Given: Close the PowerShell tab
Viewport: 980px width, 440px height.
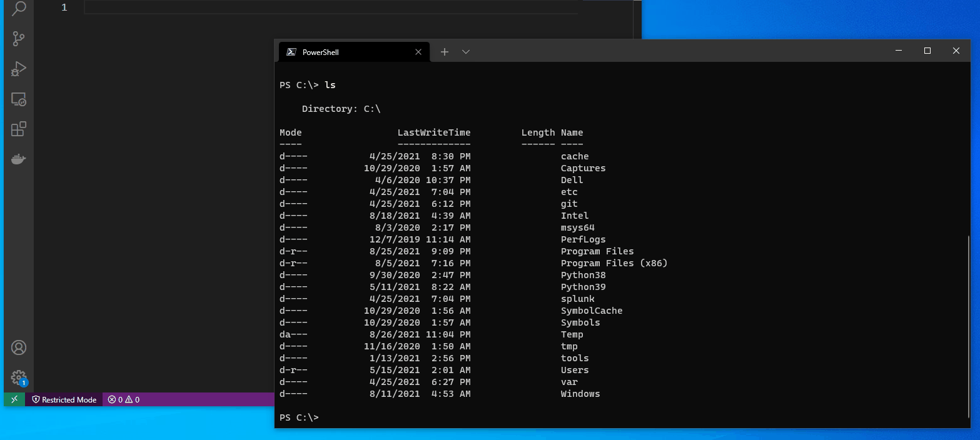Looking at the screenshot, I should pos(418,52).
